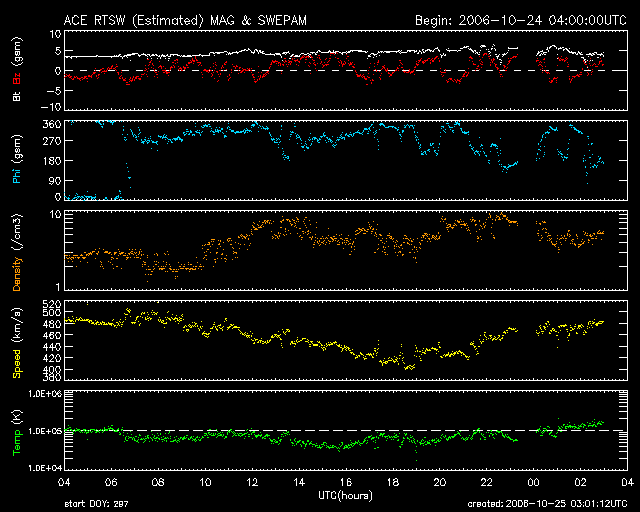Image resolution: width=640 pixels, height=512 pixels.
Task: Click the '-10' tick label on Bt Bz axis
Action: tap(52, 107)
